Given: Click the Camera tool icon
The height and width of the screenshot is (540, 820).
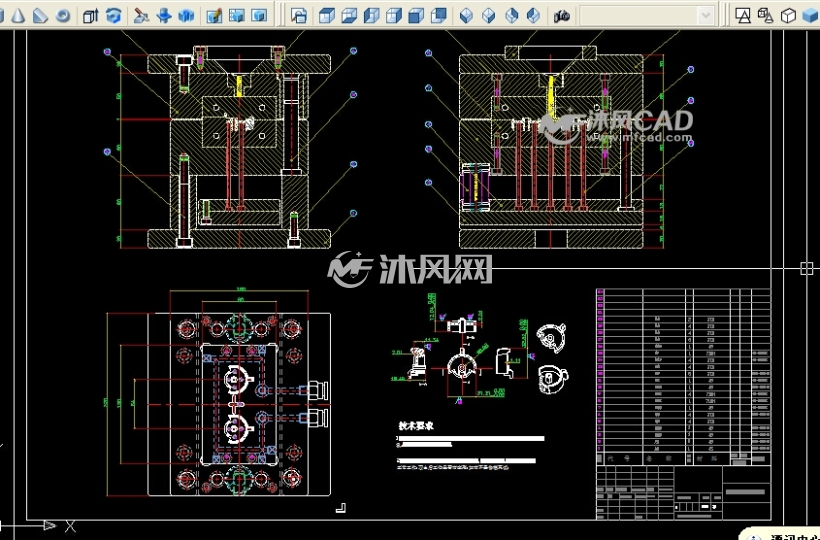Looking at the screenshot, I should coord(561,16).
